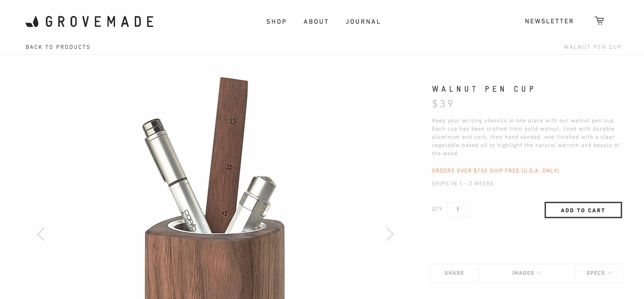The height and width of the screenshot is (299, 644).
Task: Open the shopping cart icon
Action: 599,21
